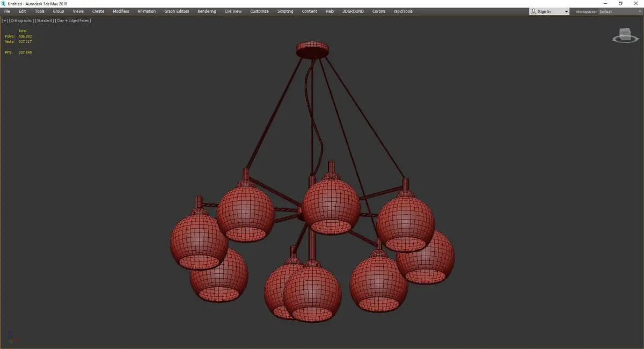This screenshot has height=349, width=644.
Task: Click the 3ds Max application icon
Action: point(3,4)
